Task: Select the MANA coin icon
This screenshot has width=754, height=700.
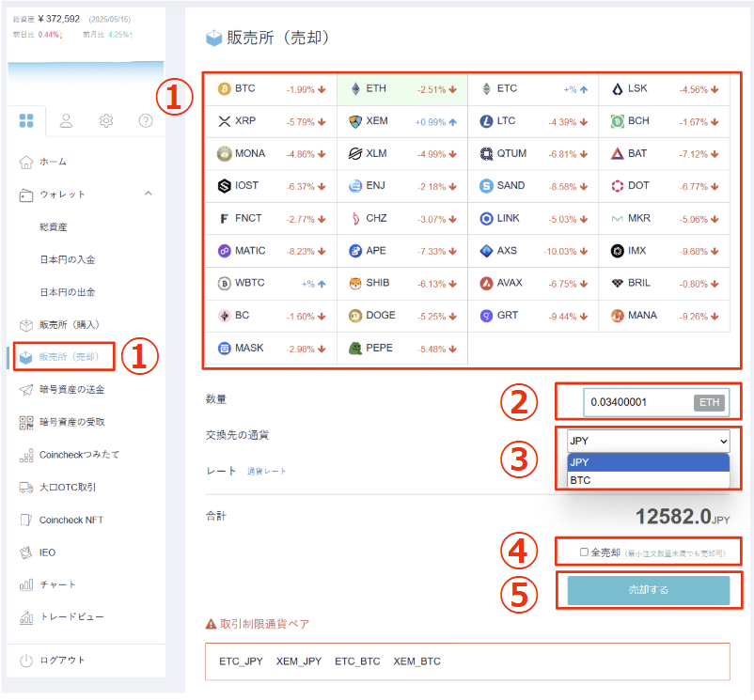Action: (617, 316)
